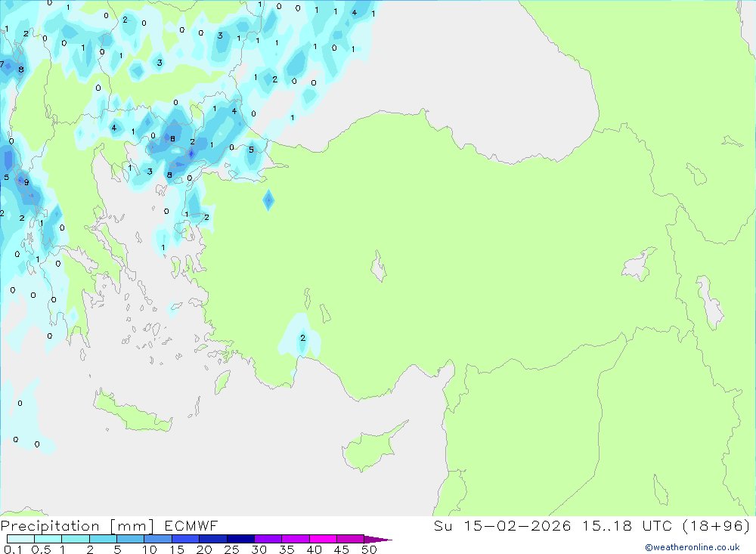Click the legend label '0.1'
The width and height of the screenshot is (756, 554).
pos(13,549)
